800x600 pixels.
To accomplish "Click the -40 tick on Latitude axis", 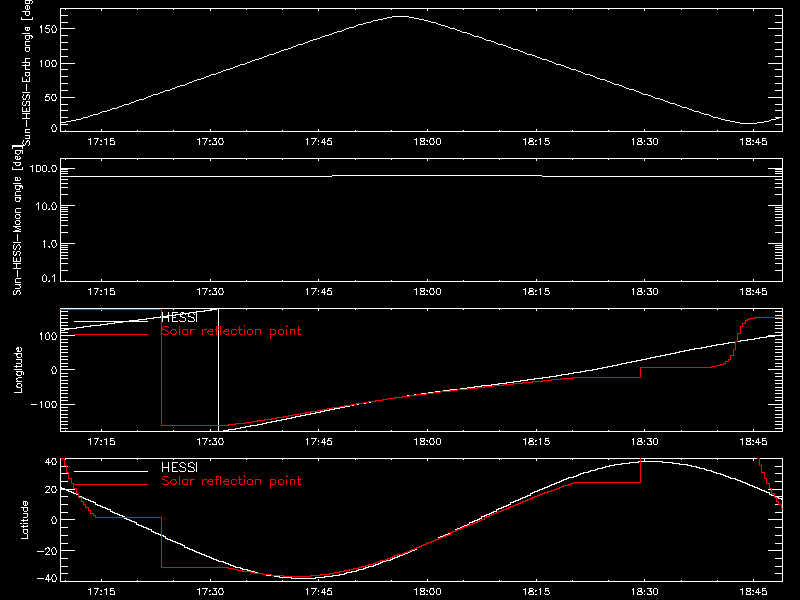I will pos(47,578).
